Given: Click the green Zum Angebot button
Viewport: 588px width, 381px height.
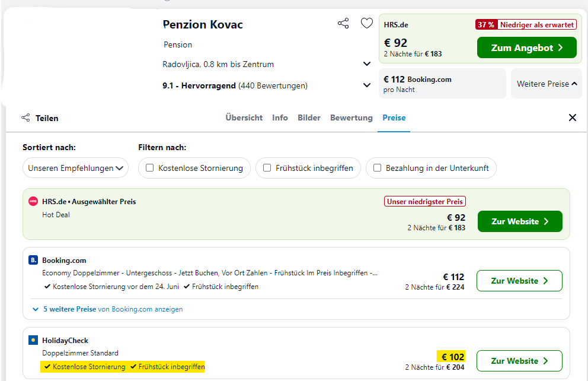Looking at the screenshot, I should 526,47.
